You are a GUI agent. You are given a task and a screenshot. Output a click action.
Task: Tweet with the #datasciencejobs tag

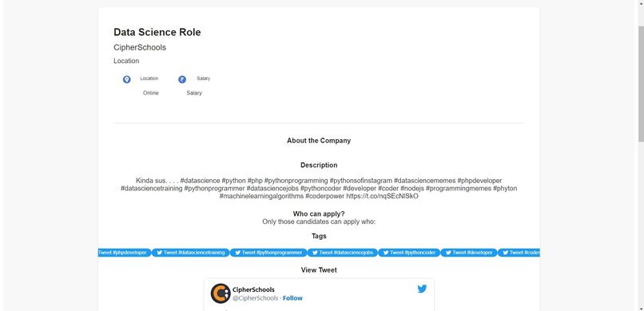pyautogui.click(x=342, y=253)
